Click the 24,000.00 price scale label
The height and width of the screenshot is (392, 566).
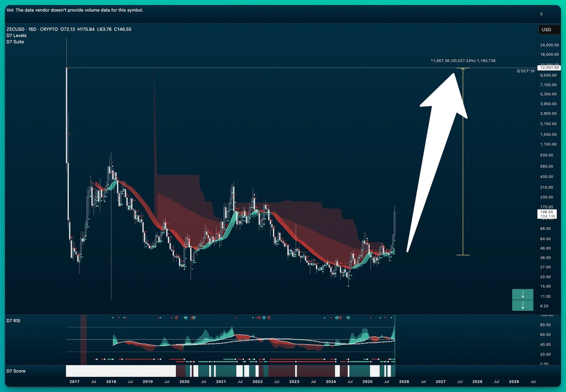coord(549,45)
